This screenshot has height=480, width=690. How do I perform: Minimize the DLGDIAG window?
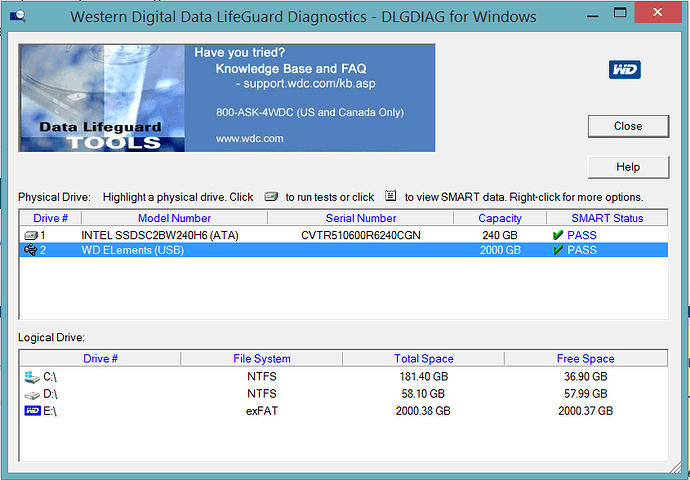(592, 15)
